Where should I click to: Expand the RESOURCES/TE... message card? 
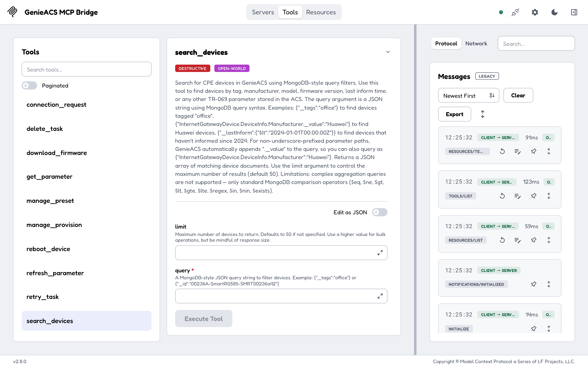(549, 151)
